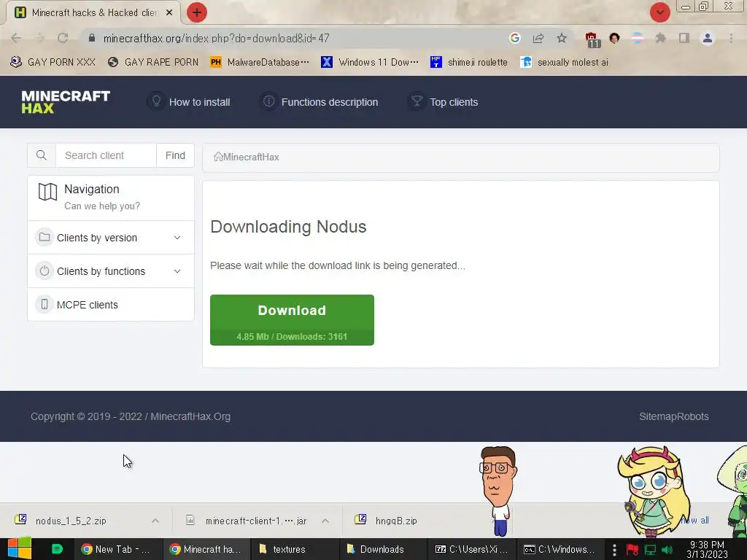Open nodus_1_5_2.zip download options arrow
The height and width of the screenshot is (560, 747).
155,521
